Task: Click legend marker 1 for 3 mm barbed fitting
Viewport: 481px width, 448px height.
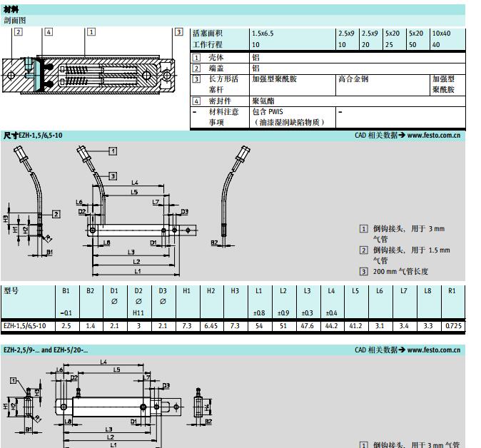Action: (363, 229)
